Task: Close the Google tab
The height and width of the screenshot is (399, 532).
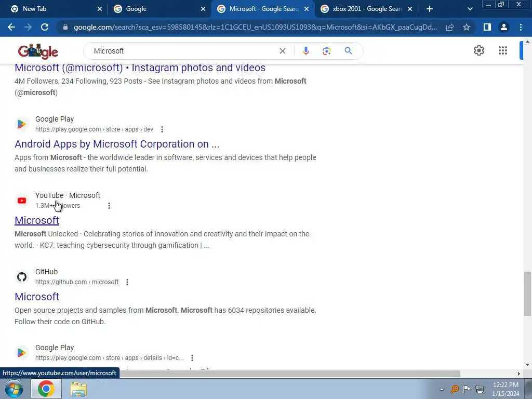Action: tap(203, 9)
